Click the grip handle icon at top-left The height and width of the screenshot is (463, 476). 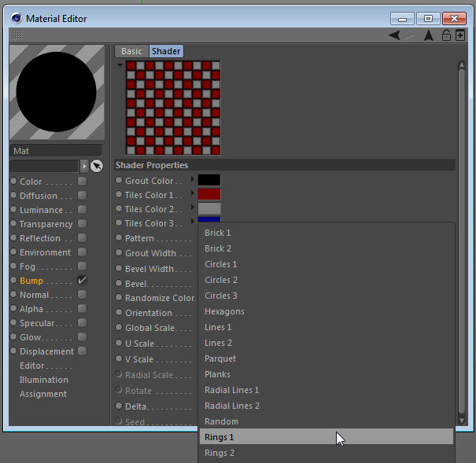(17, 35)
